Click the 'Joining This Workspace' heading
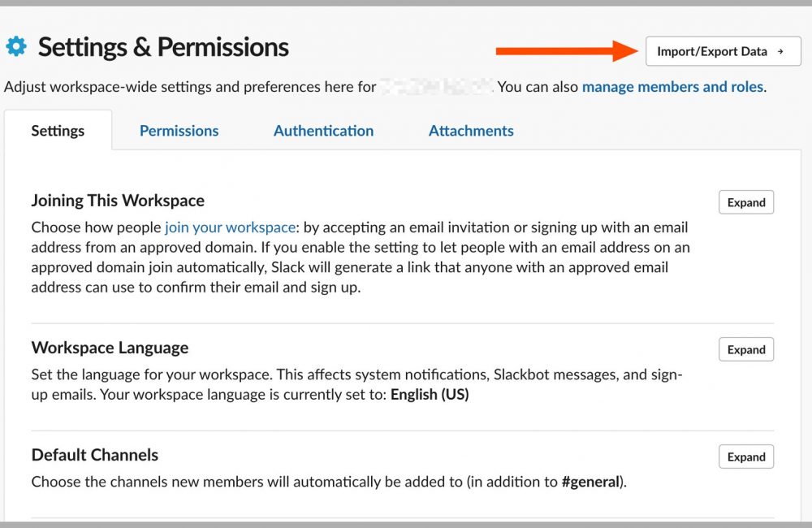Viewport: 812px width, 528px height. pos(118,201)
